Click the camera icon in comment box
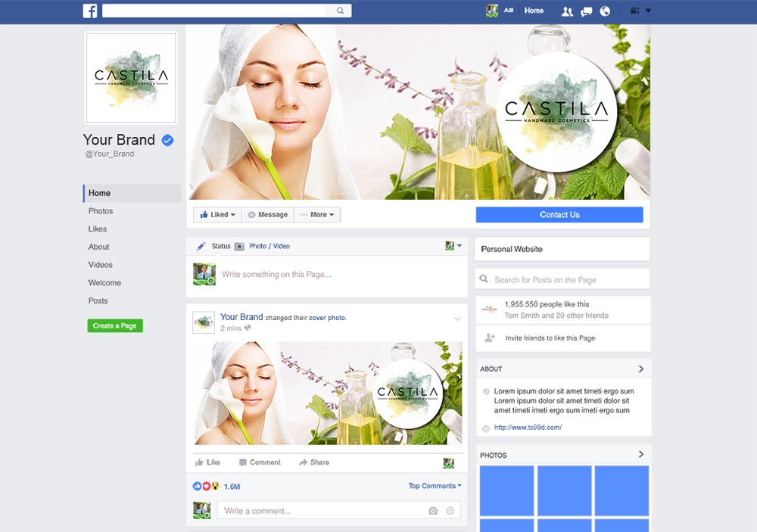 431,511
